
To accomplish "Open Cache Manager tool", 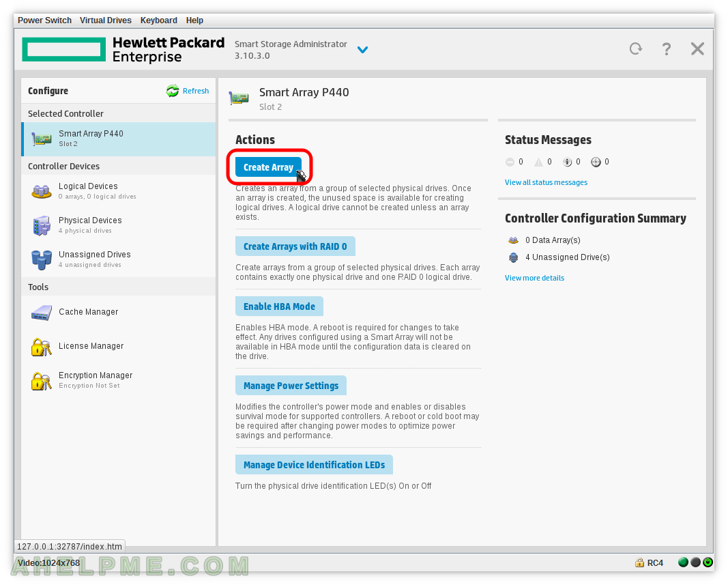I will (x=119, y=312).
